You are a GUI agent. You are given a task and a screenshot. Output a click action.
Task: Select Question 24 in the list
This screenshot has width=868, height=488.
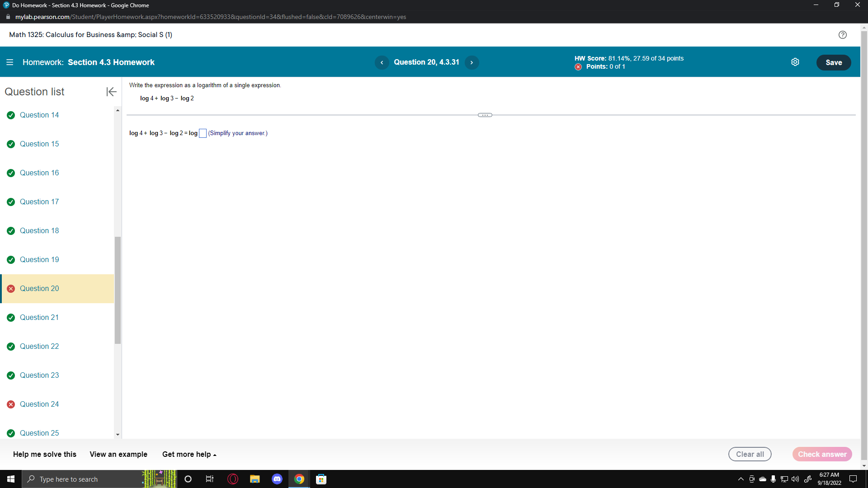[x=39, y=404]
